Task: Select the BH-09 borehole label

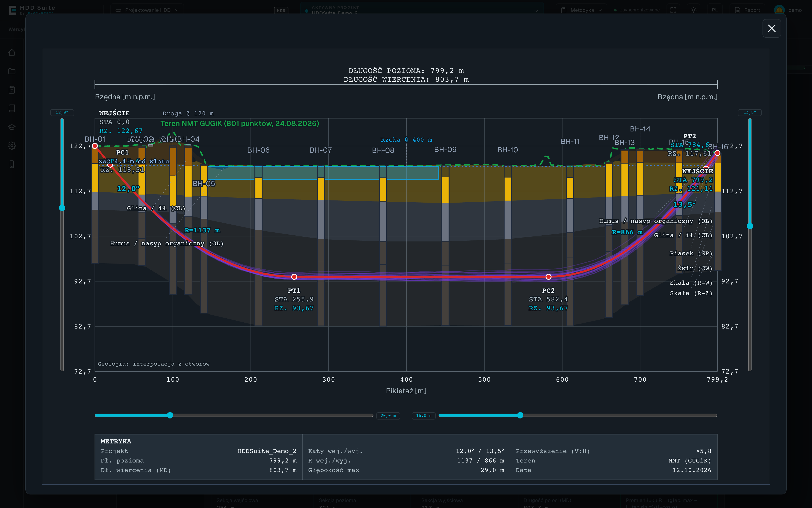Action: pyautogui.click(x=445, y=149)
